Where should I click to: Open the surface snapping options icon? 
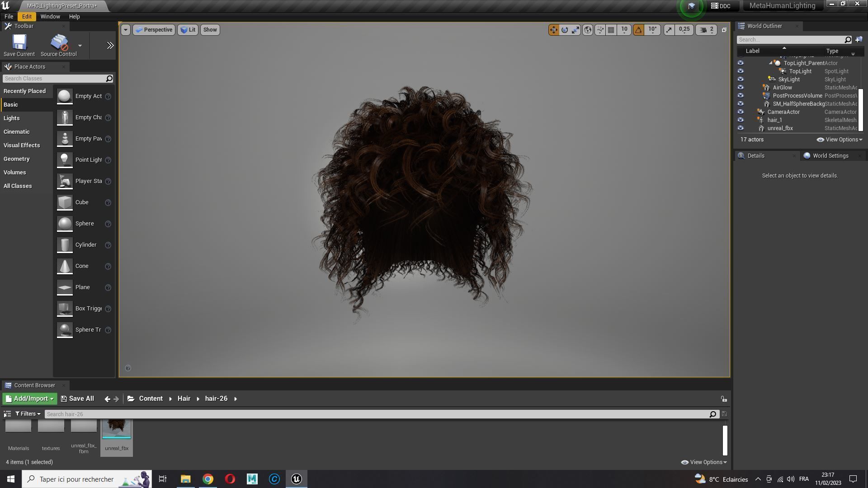[600, 30]
